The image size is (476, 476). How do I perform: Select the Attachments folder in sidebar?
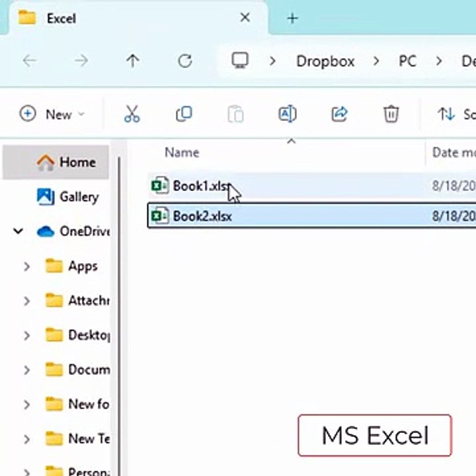click(77, 301)
